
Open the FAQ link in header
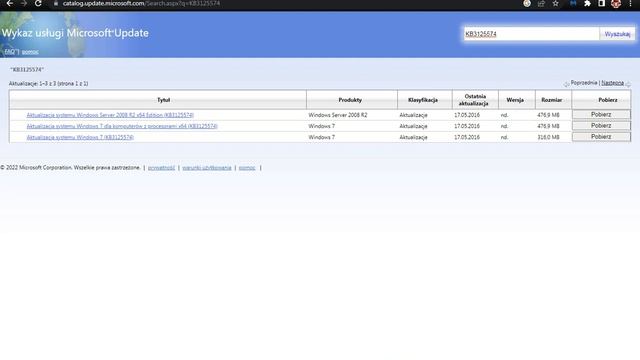pos(11,51)
